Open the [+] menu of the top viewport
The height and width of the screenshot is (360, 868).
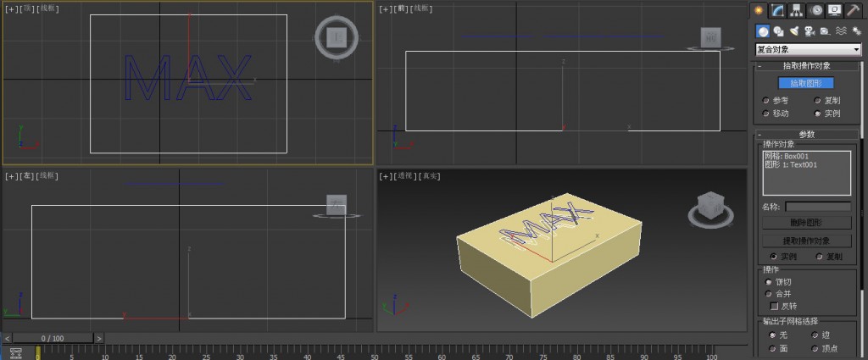click(12, 8)
